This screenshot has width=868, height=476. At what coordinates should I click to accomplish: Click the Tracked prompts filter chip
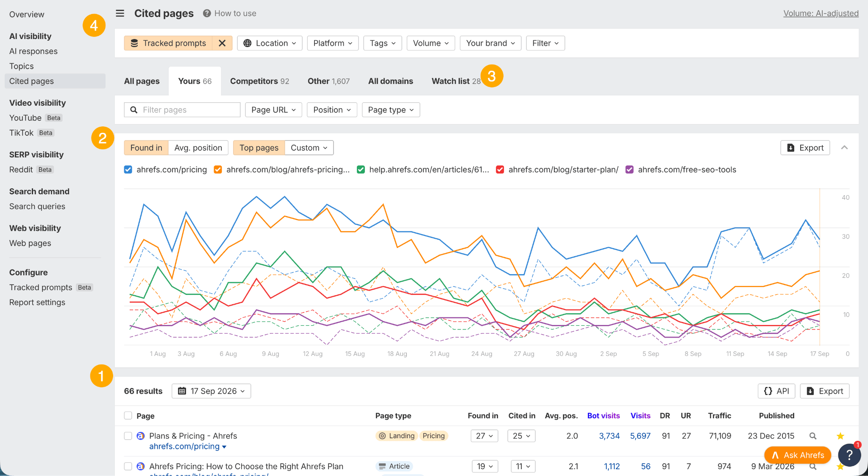coord(168,43)
